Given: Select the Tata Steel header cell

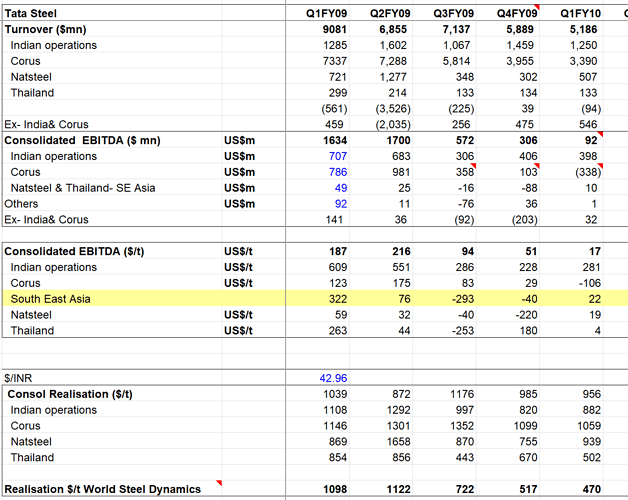Looking at the screenshot, I should 31,13.
